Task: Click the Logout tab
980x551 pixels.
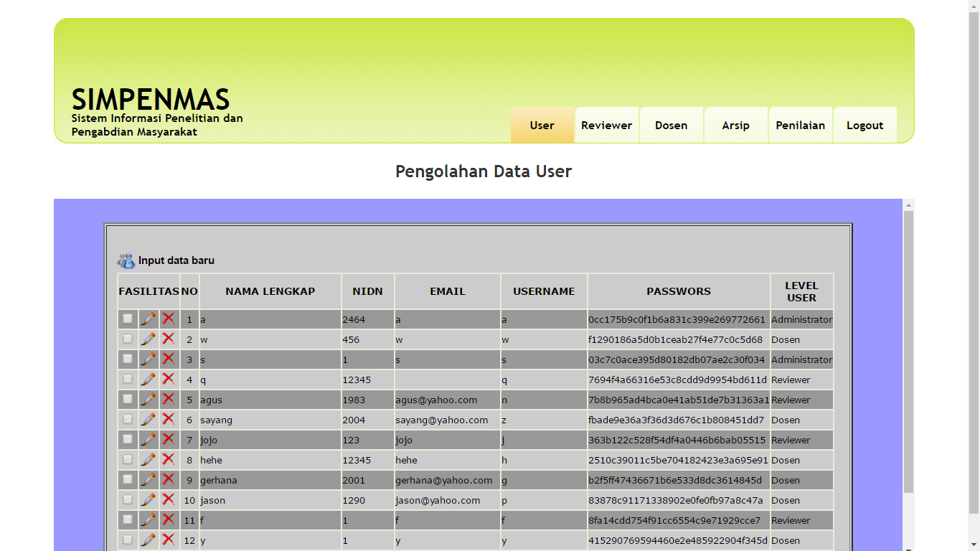Action: coord(864,126)
